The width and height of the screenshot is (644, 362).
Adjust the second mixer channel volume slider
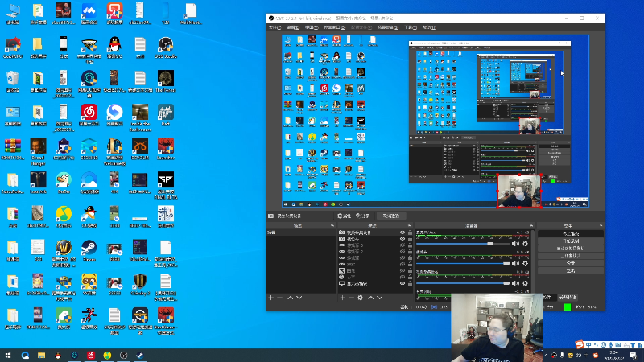coord(462,264)
